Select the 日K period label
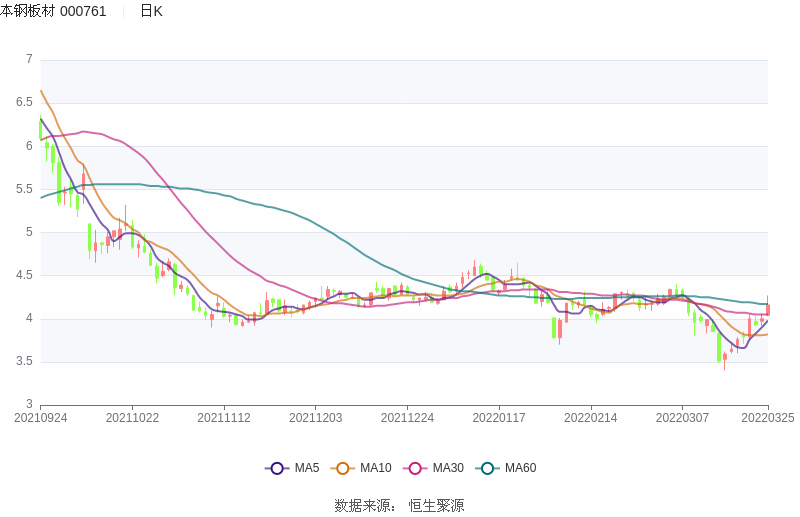800x517 pixels. 151,11
